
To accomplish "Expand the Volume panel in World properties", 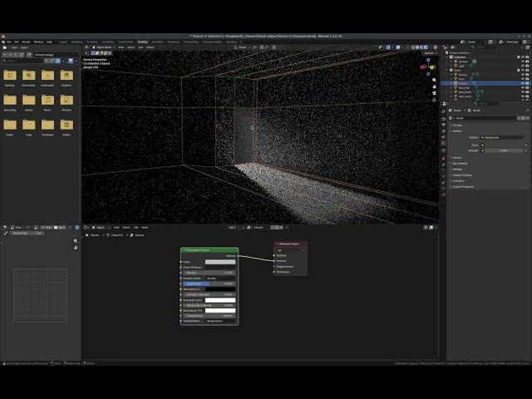I will coord(457,158).
